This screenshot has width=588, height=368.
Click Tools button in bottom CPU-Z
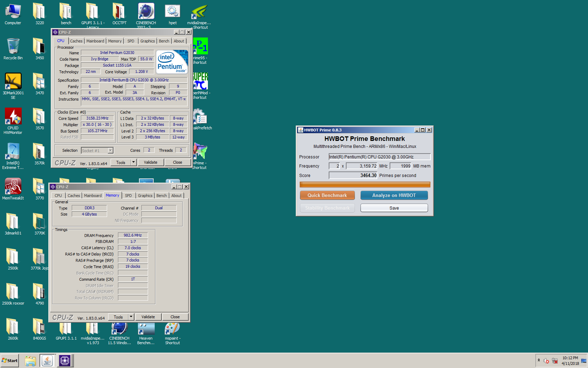tap(118, 317)
